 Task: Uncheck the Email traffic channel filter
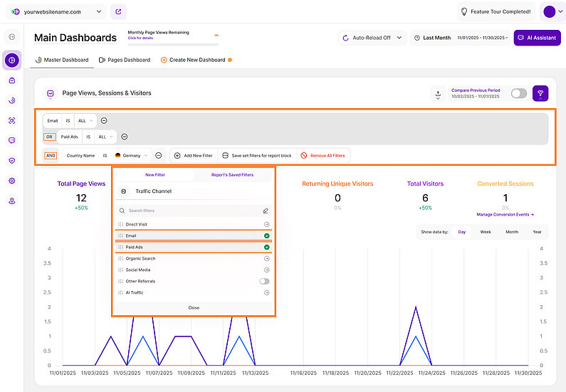(x=266, y=235)
